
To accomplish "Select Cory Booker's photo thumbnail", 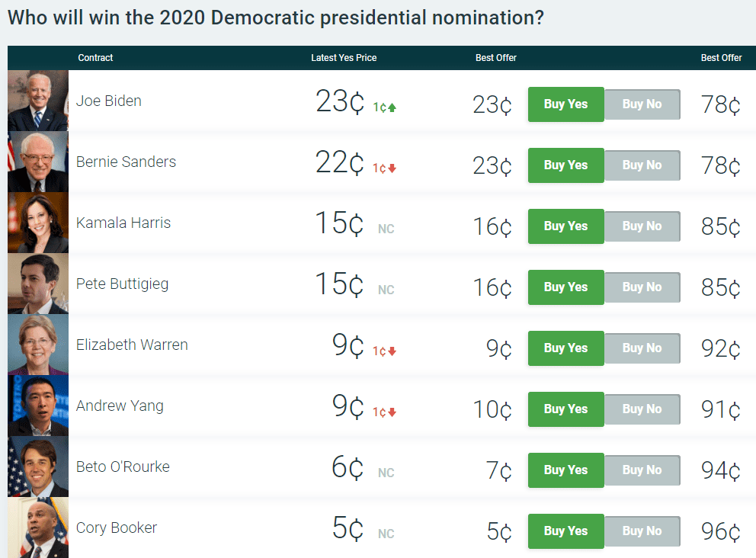I will coord(38,528).
